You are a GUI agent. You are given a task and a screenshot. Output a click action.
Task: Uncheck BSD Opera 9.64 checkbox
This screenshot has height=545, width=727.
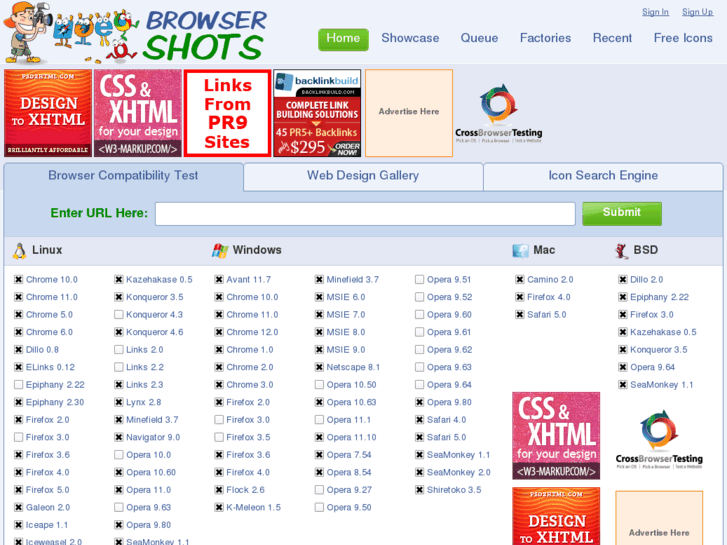point(623,367)
